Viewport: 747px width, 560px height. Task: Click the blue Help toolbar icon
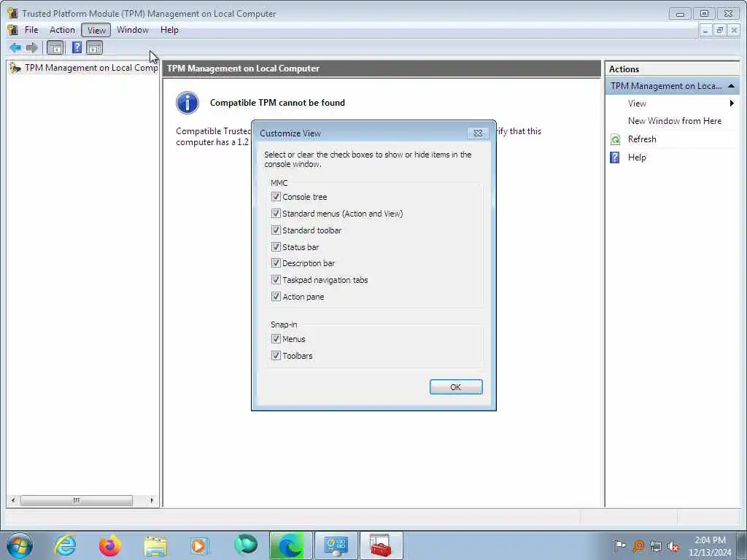(x=77, y=47)
